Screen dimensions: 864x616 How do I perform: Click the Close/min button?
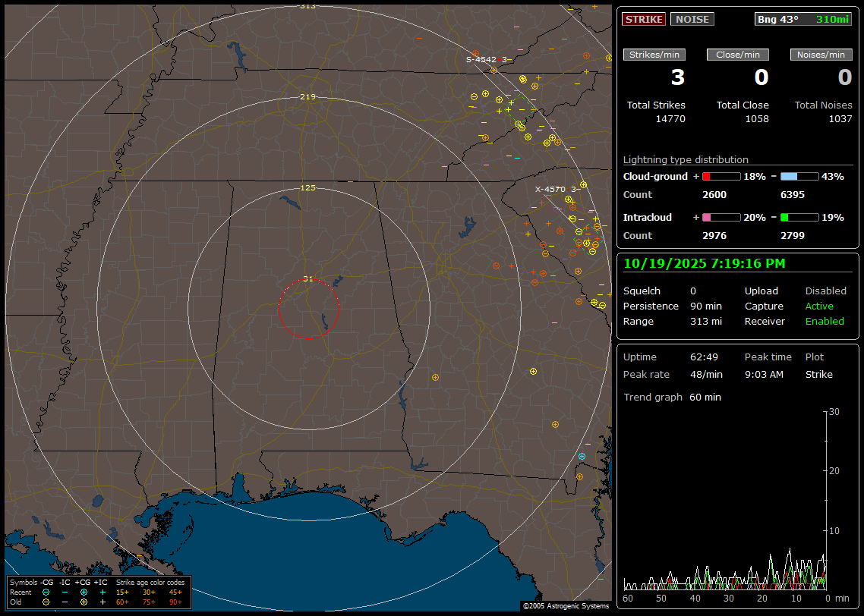coord(738,55)
